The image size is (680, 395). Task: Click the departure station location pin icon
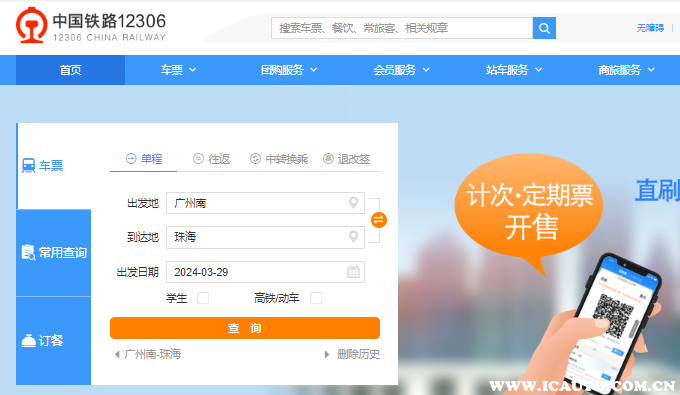click(353, 202)
